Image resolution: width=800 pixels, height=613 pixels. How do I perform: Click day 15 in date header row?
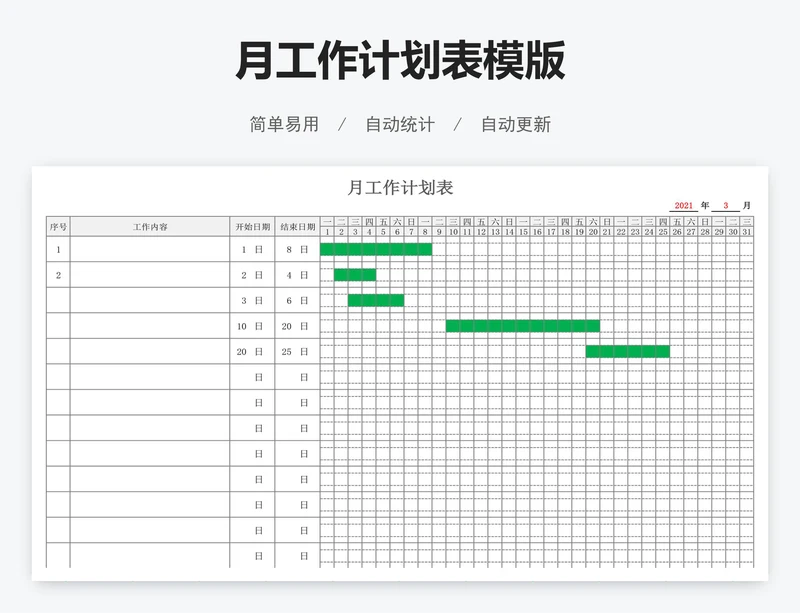[523, 232]
